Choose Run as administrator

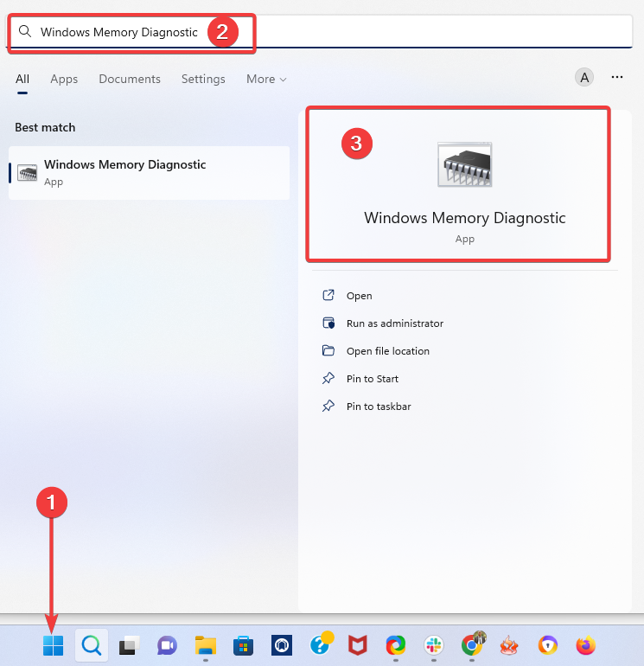click(395, 323)
